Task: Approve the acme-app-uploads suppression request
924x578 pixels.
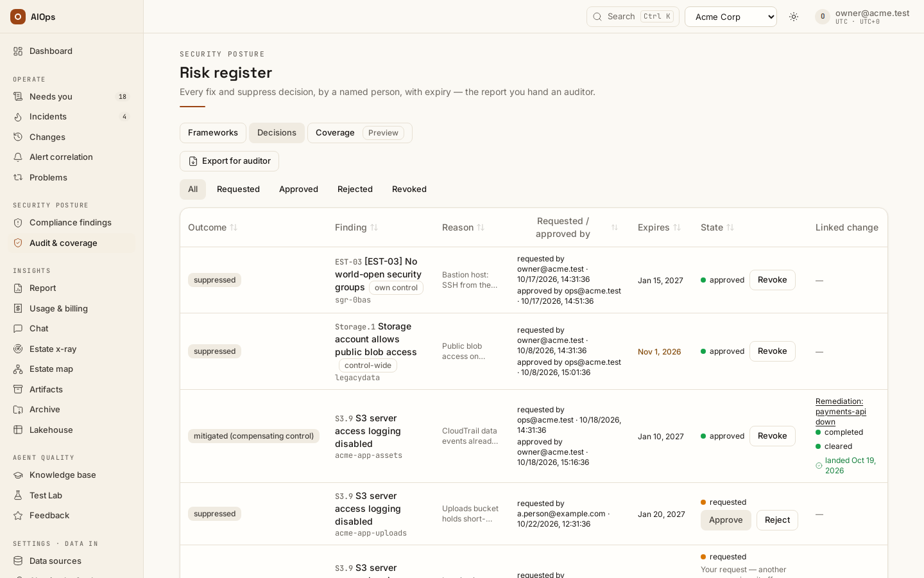Action: pos(726,520)
